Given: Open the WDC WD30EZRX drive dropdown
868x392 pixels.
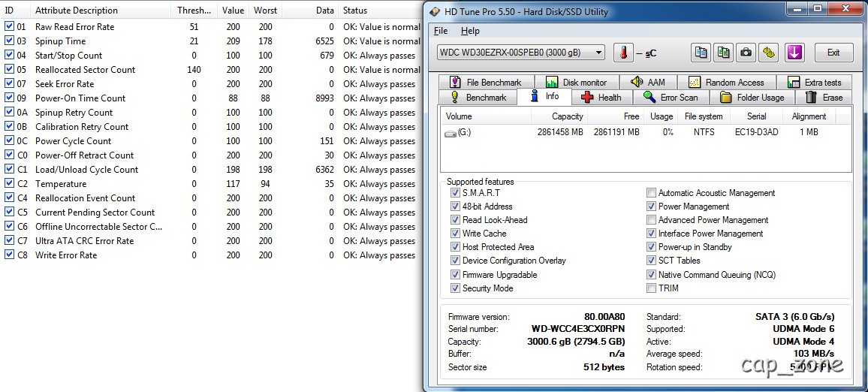Looking at the screenshot, I should [x=520, y=53].
